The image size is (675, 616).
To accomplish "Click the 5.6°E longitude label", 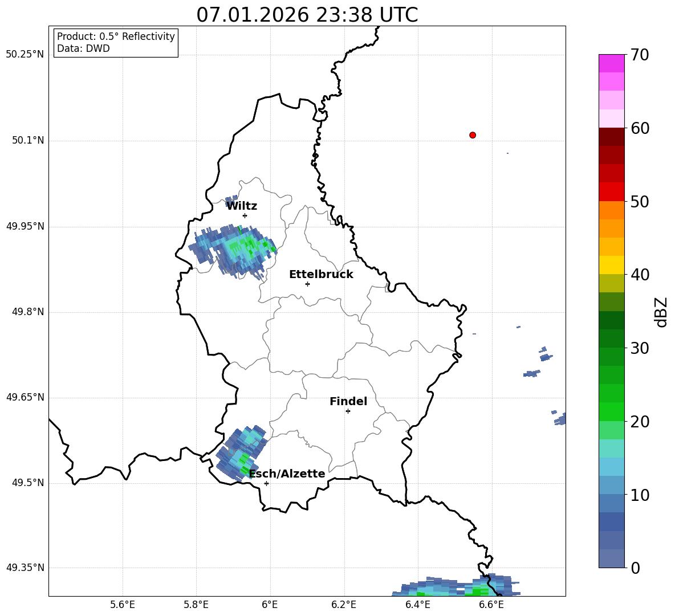I will [x=123, y=605].
